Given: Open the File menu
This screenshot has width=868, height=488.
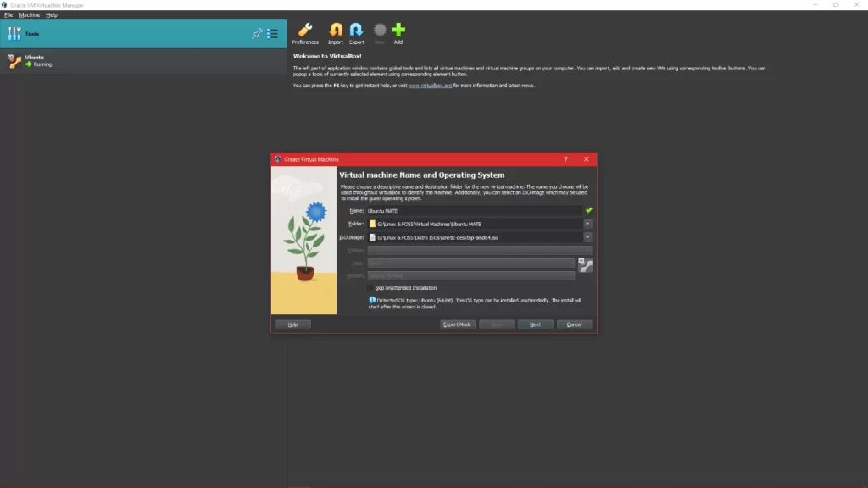Looking at the screenshot, I should [8, 15].
